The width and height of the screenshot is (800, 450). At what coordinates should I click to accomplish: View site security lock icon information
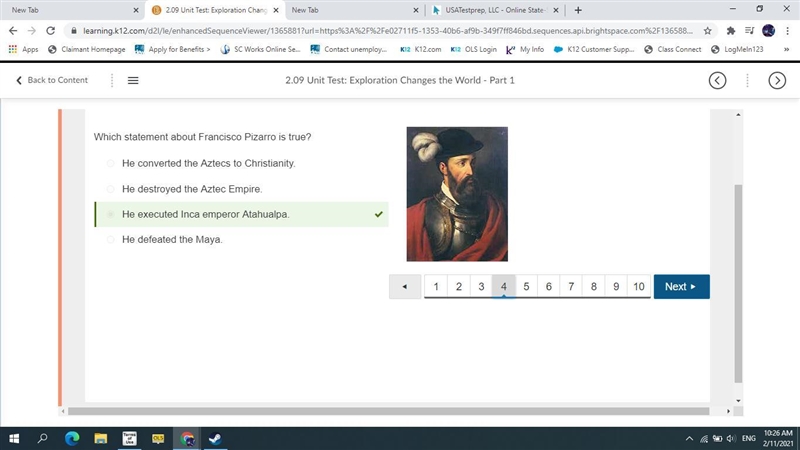[x=74, y=31]
